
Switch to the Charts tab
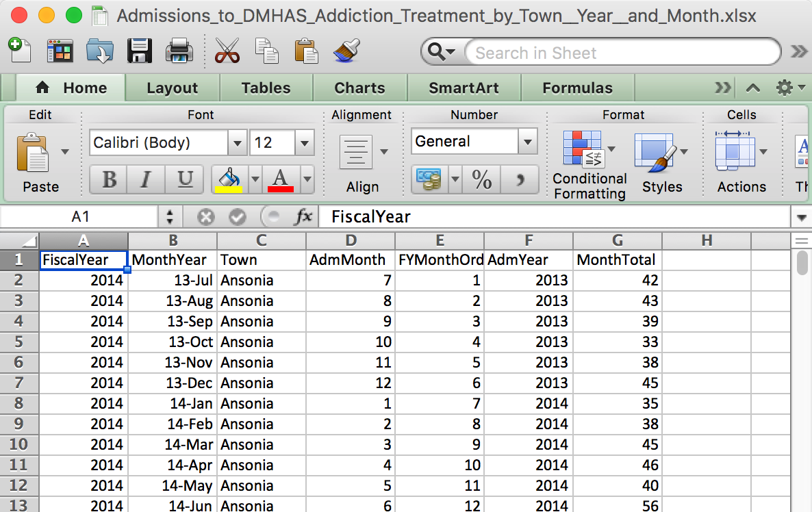point(359,88)
